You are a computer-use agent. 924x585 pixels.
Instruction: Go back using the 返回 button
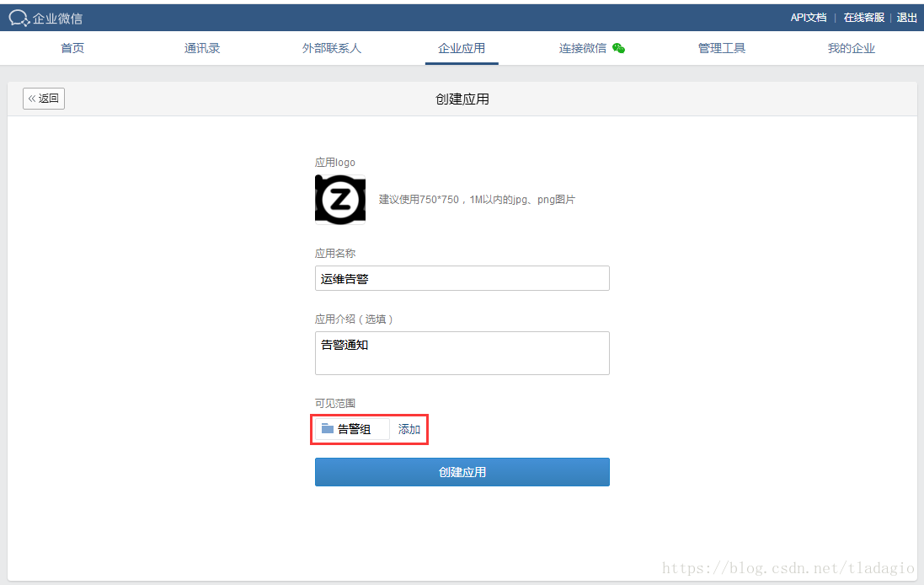pos(44,99)
